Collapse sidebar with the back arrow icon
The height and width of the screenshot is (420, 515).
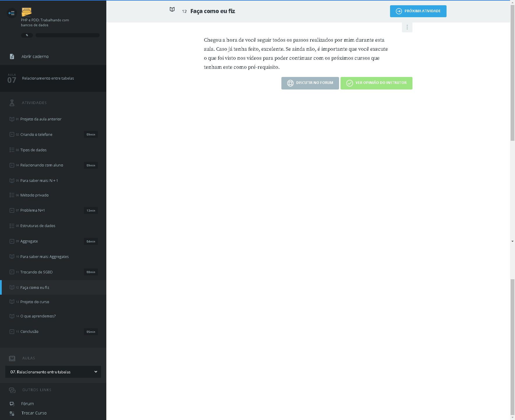pos(12,13)
